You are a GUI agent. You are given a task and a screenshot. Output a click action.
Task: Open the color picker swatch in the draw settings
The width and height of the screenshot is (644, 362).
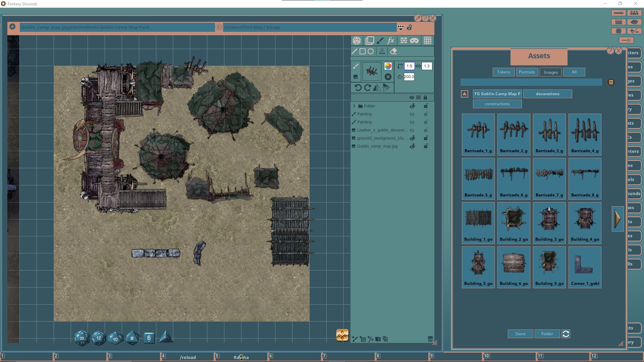point(388,66)
